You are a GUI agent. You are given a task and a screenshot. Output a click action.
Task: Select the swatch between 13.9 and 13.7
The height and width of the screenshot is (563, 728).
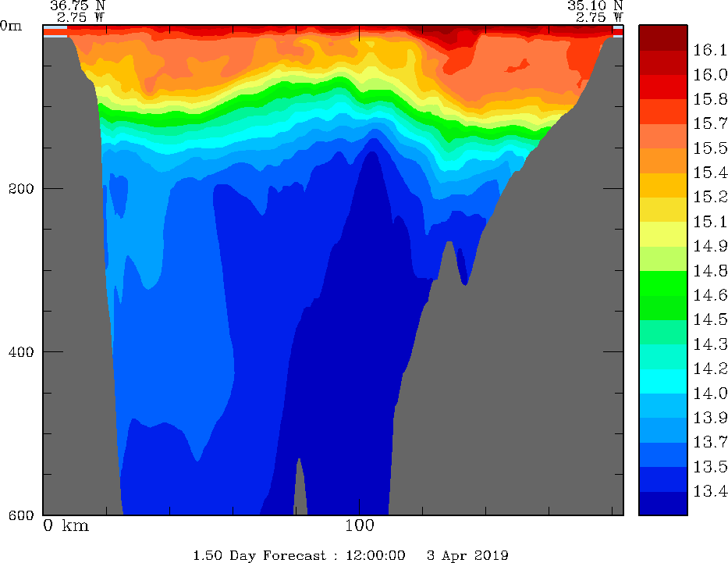(663, 430)
